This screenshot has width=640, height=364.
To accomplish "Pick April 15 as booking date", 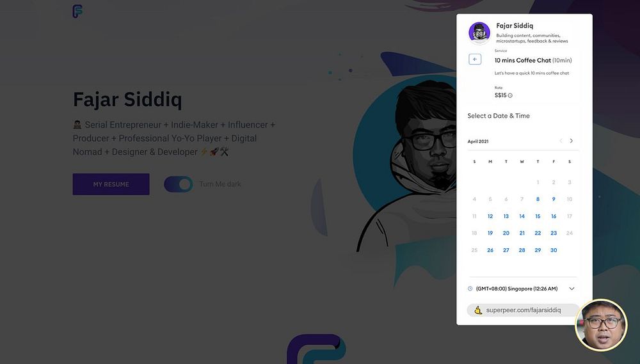I will coord(538,216).
